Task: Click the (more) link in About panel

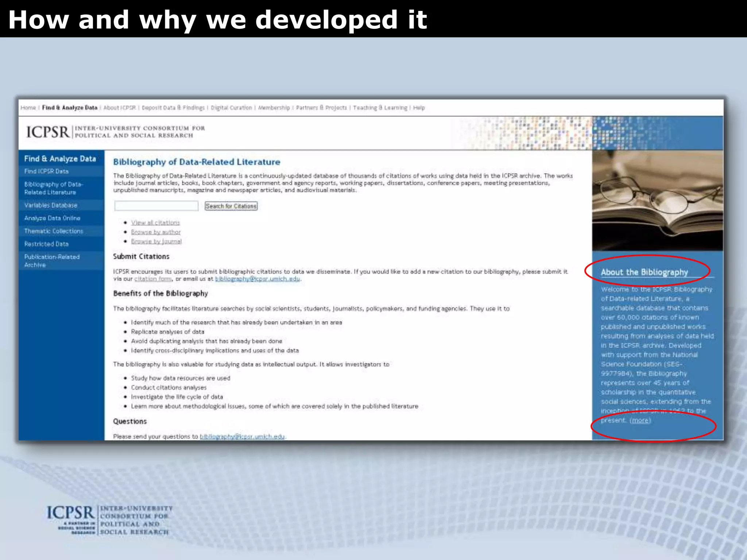Action: pos(640,420)
